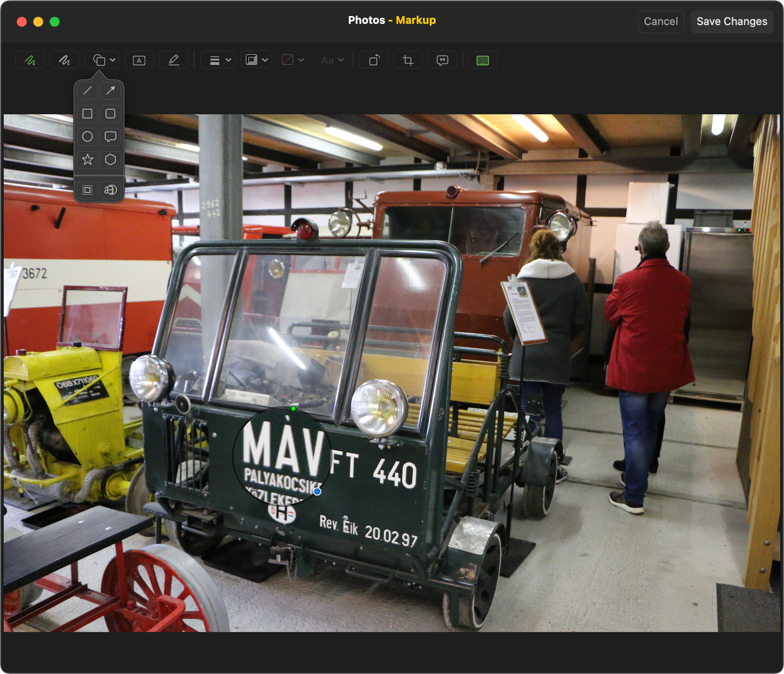Choose the Square rectangle shape
This screenshot has width=784, height=674.
coord(88,113)
